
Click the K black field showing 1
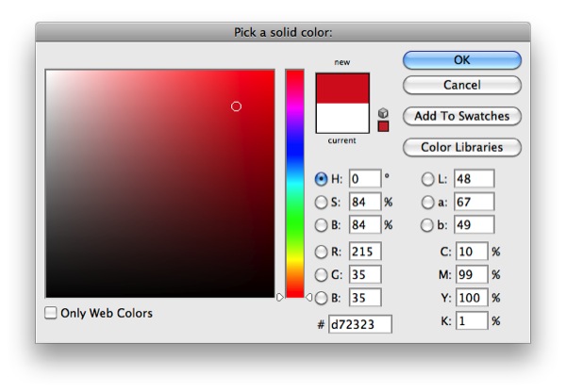pyautogui.click(x=473, y=321)
